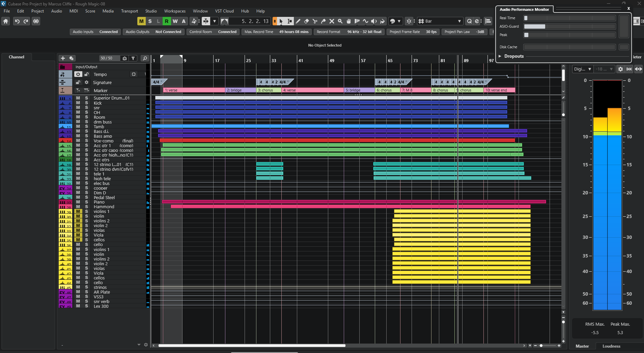The width and height of the screenshot is (644, 353).
Task: Select the Erase tool
Action: coord(306,21)
